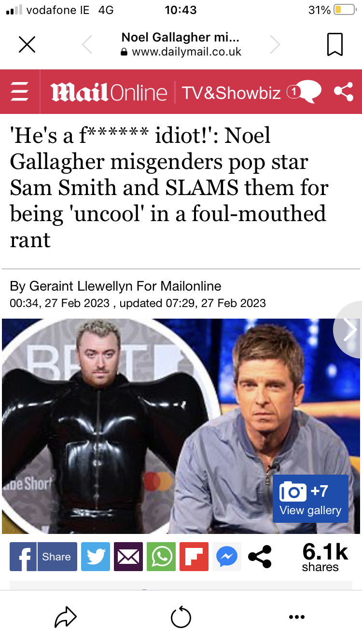Reload the page with the refresh icon
362x644 pixels.
(181, 617)
